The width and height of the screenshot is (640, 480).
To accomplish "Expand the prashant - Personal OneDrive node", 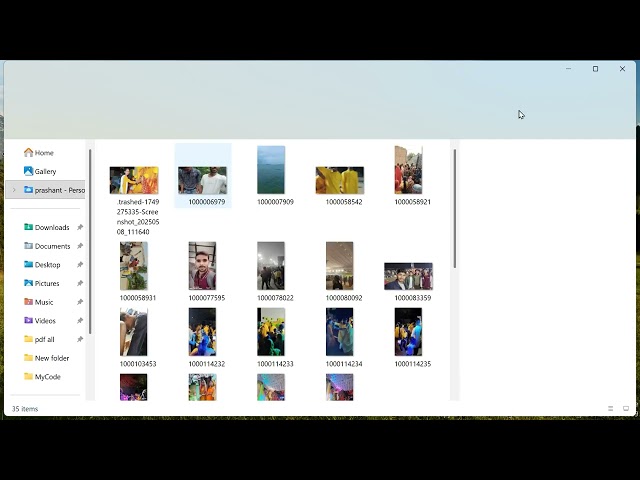I will click(14, 190).
